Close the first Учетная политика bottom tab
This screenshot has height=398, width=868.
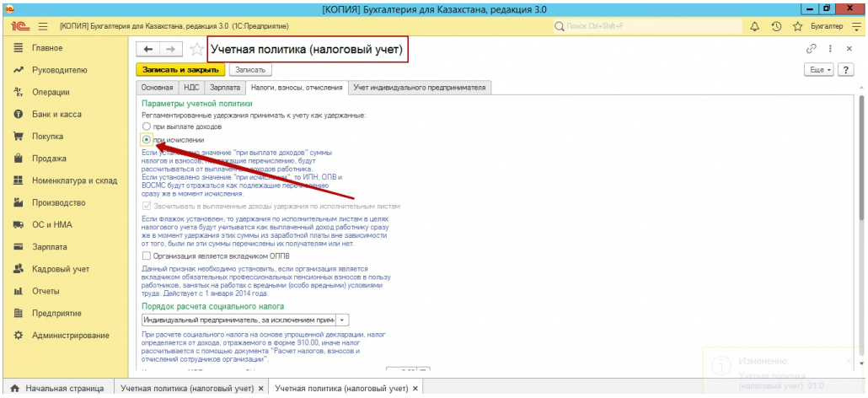[x=260, y=388]
